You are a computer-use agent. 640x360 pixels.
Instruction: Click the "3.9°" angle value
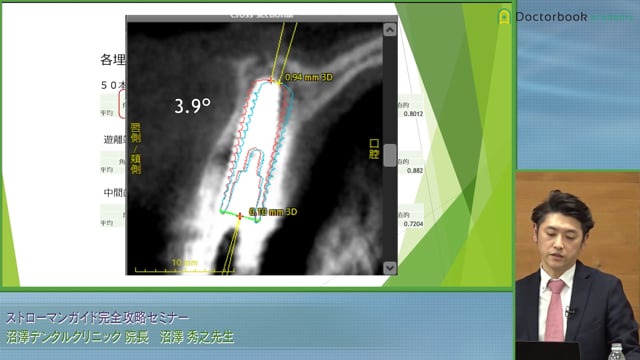click(x=192, y=106)
